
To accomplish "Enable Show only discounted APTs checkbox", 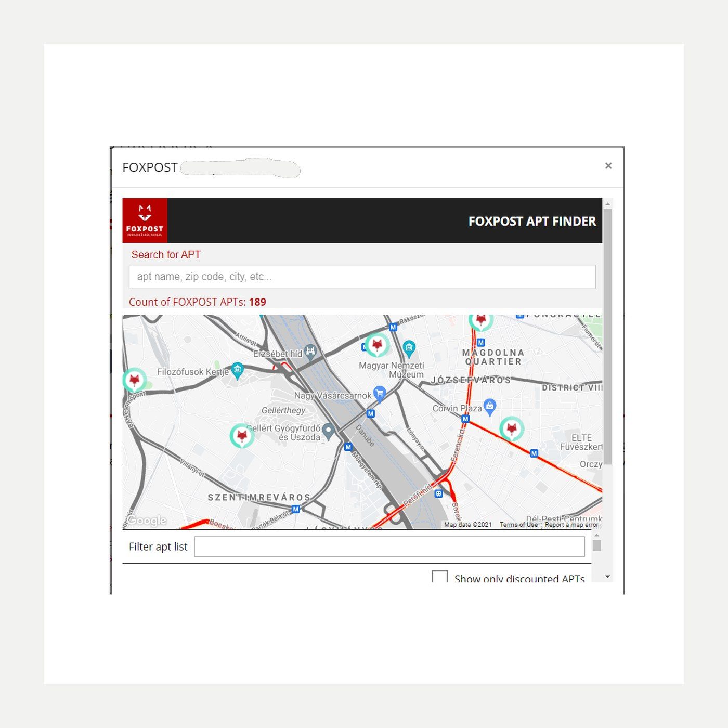I will [x=440, y=577].
